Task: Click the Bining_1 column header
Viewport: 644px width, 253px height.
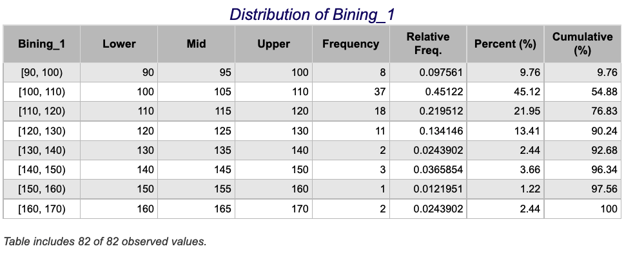Action: pyautogui.click(x=41, y=44)
